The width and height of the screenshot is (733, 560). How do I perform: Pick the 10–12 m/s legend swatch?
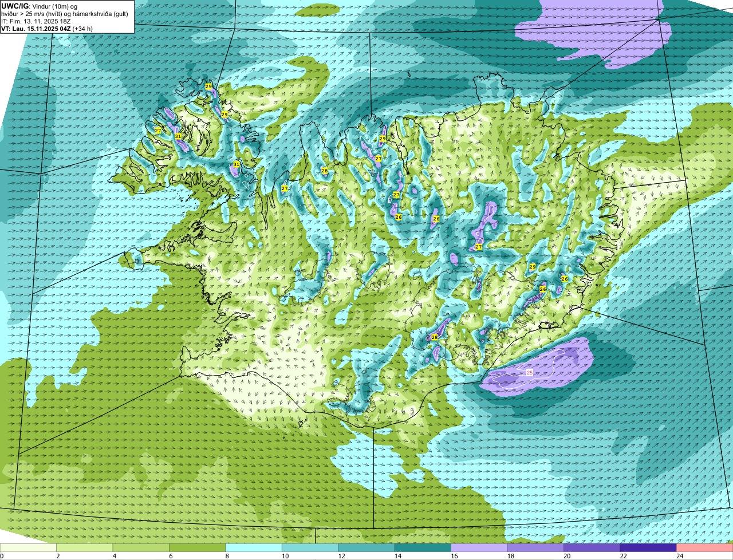pyautogui.click(x=310, y=548)
